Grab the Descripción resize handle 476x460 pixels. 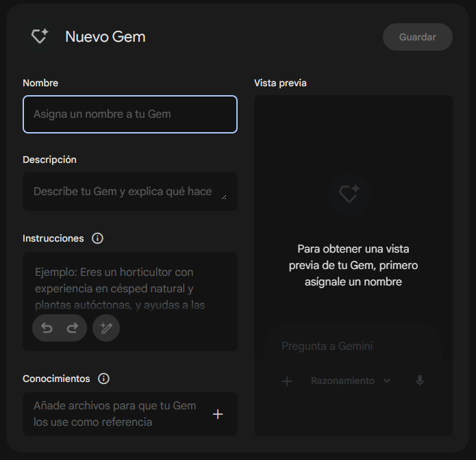223,197
